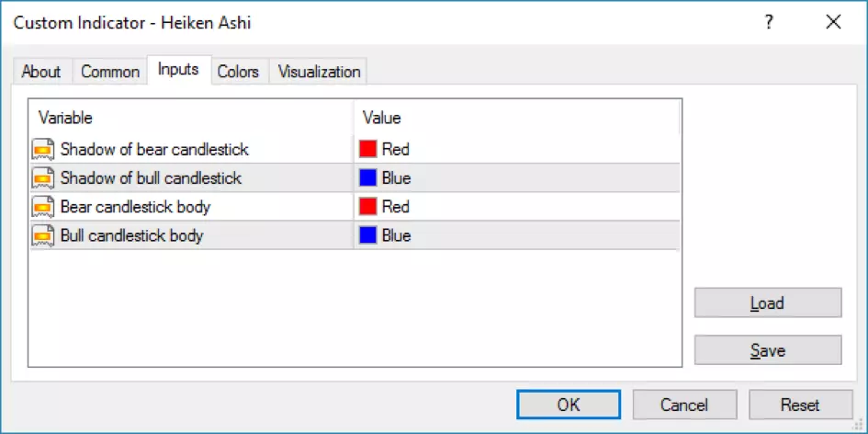
Task: Open the Colors tab
Action: pos(238,72)
